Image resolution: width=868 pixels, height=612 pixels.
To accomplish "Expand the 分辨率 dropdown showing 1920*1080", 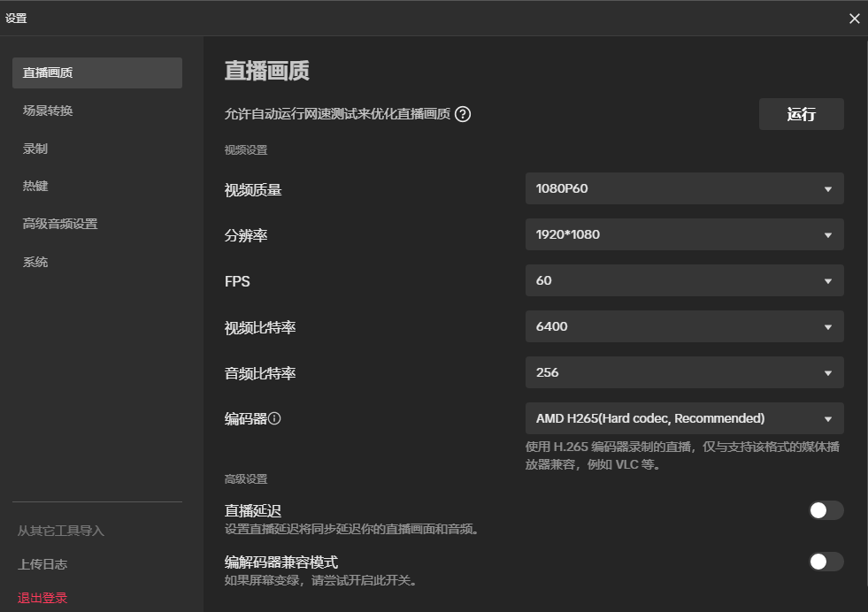I will click(684, 234).
